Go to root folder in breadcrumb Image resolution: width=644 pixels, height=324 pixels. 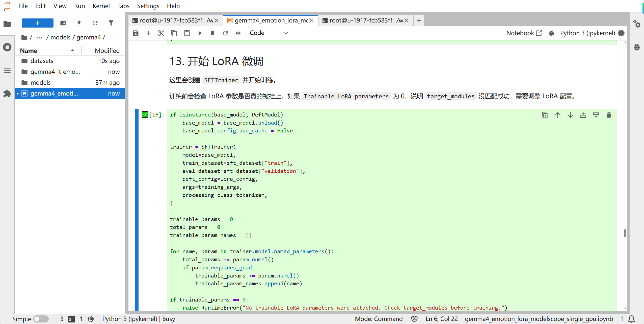24,37
